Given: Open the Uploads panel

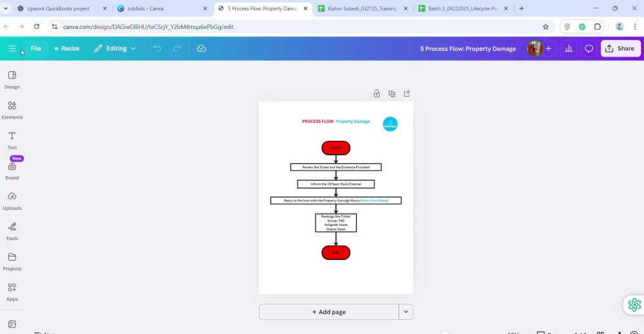Looking at the screenshot, I should [x=12, y=201].
